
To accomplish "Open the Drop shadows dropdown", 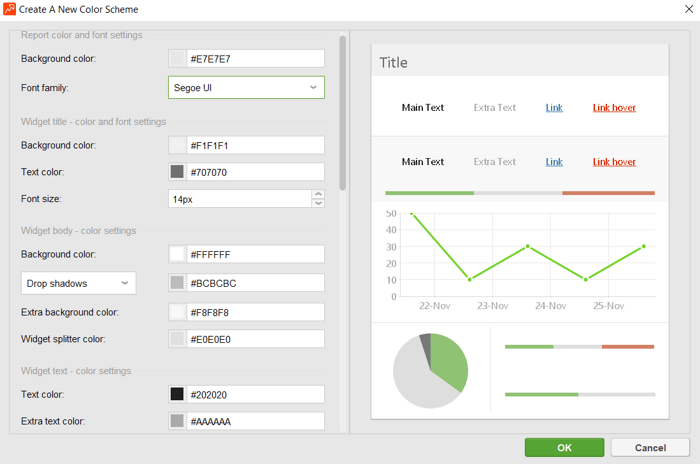I will [79, 283].
